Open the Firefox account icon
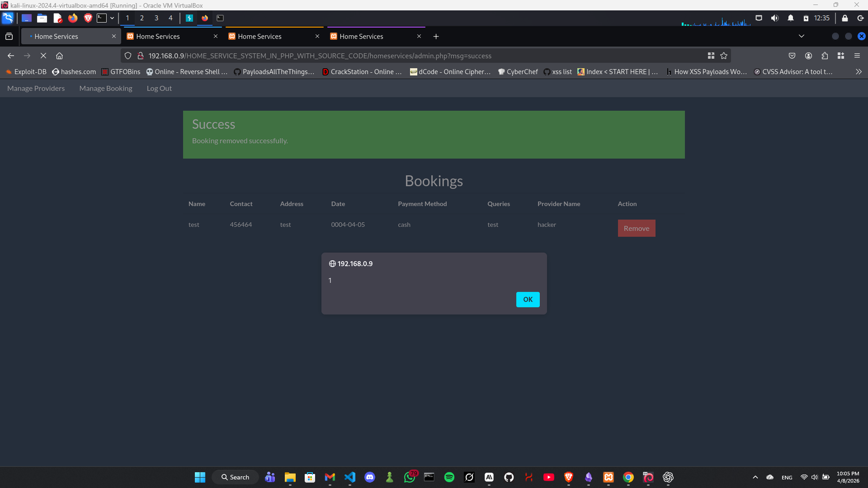Viewport: 868px width, 488px height. pos(808,56)
